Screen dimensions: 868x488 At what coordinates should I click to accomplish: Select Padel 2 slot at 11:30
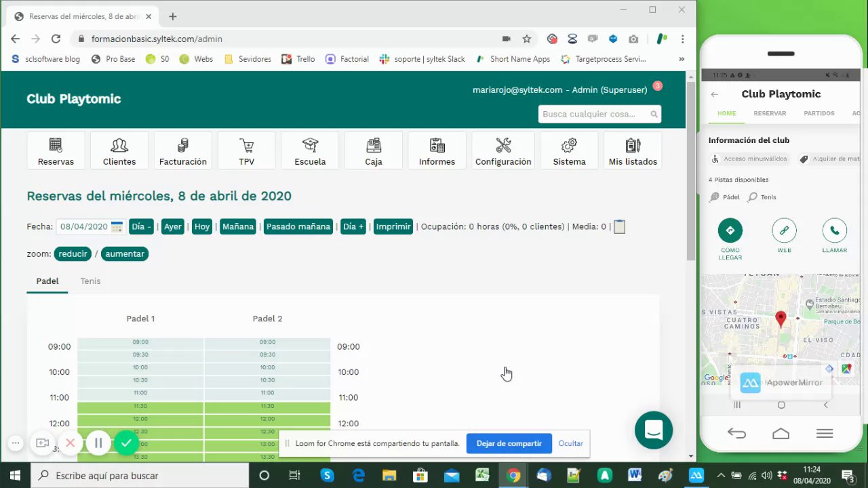pos(267,407)
